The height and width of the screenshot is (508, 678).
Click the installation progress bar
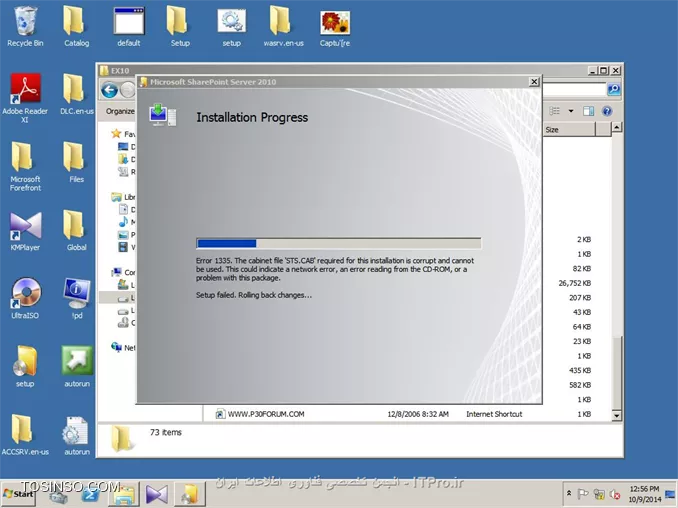339,243
